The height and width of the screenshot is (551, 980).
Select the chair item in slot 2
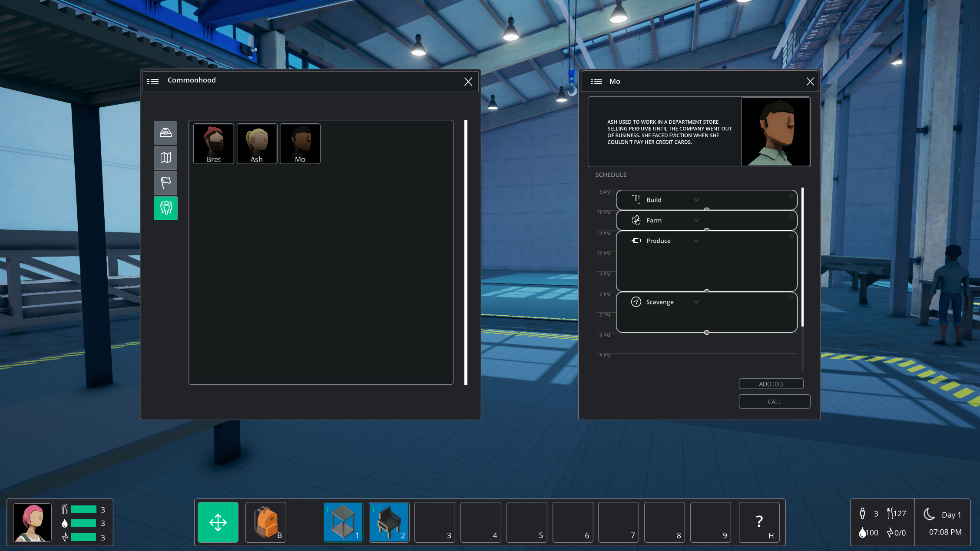(x=389, y=522)
